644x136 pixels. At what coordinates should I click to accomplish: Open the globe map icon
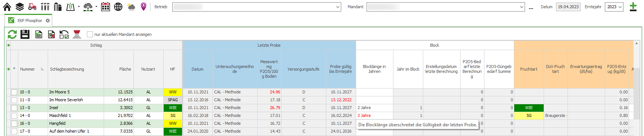(118, 7)
